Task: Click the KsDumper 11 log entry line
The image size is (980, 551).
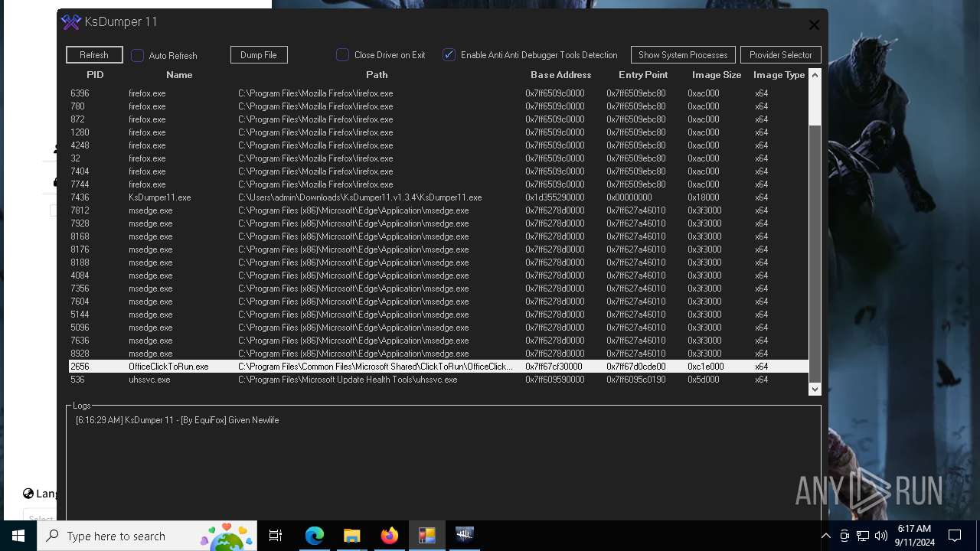Action: (177, 420)
